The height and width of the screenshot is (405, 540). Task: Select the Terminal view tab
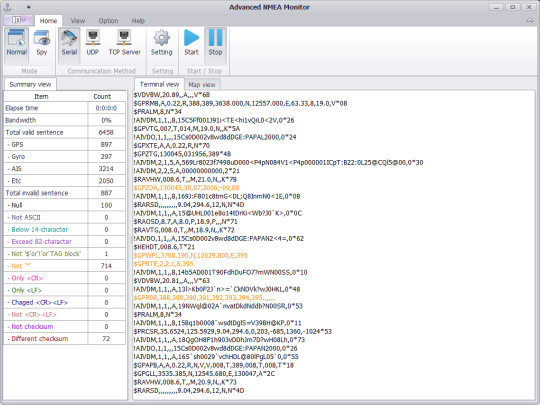159,84
